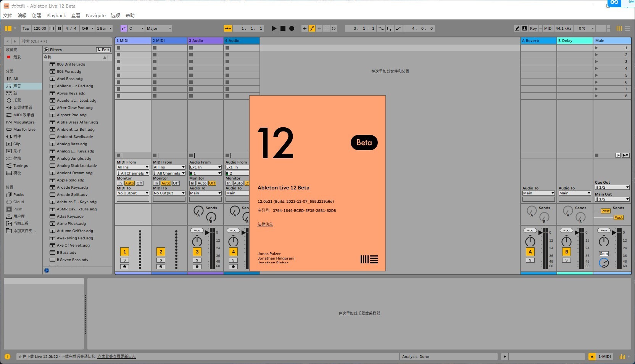Toggle the Draw Mode pencil icon
Image resolution: width=635 pixels, height=364 pixels.
(x=517, y=28)
